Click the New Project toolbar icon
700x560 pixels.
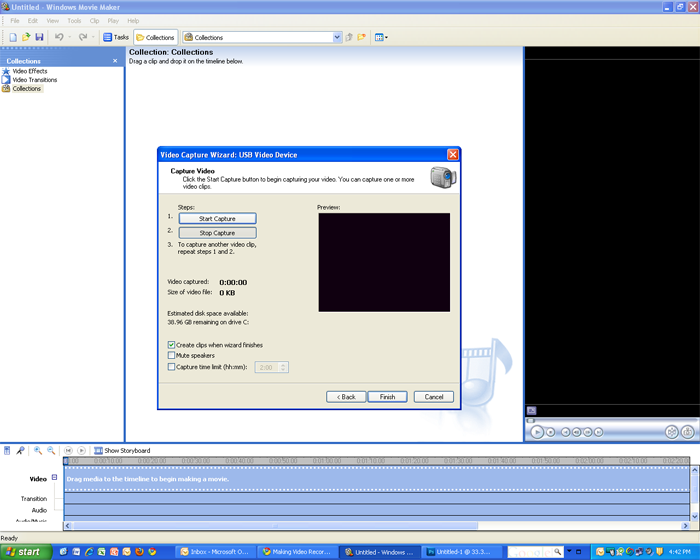pyautogui.click(x=13, y=37)
